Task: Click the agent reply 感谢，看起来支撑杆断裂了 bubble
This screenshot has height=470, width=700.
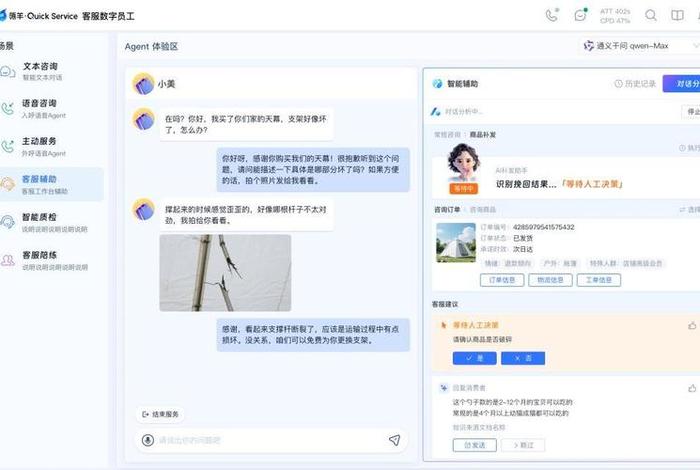Action: [313, 335]
